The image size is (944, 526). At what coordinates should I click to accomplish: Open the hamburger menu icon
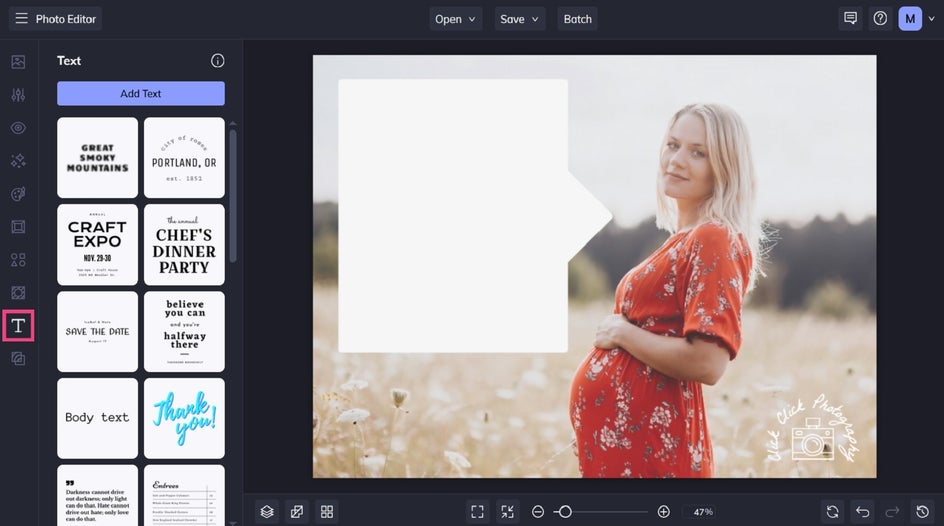[x=22, y=19]
